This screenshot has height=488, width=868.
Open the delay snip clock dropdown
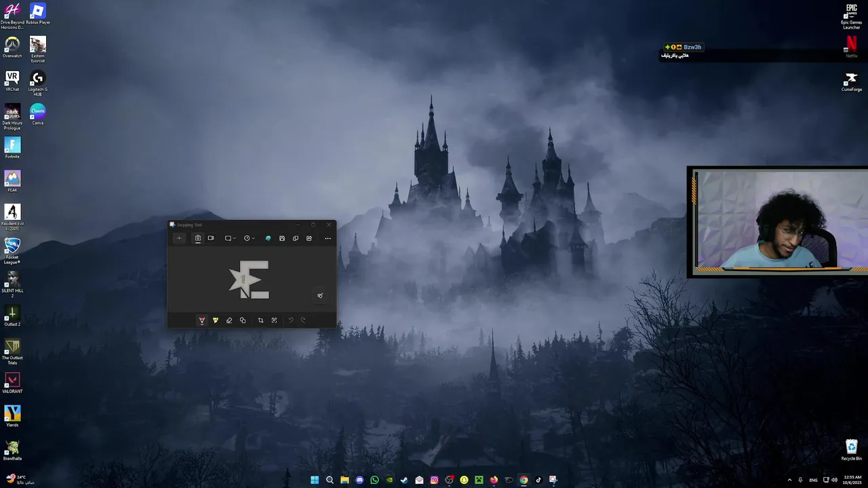point(250,238)
